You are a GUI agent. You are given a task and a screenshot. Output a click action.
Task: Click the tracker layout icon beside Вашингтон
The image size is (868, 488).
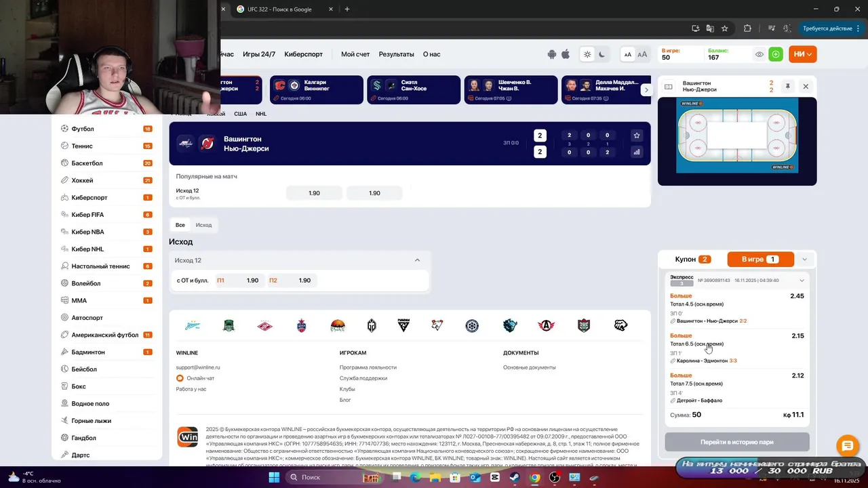tap(668, 87)
